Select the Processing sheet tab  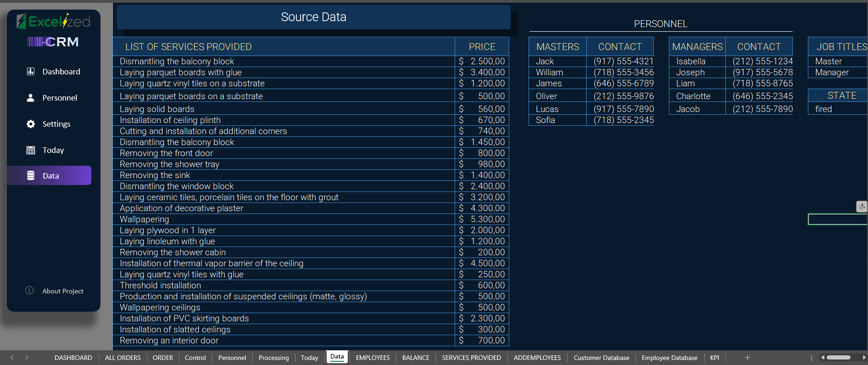click(x=274, y=358)
